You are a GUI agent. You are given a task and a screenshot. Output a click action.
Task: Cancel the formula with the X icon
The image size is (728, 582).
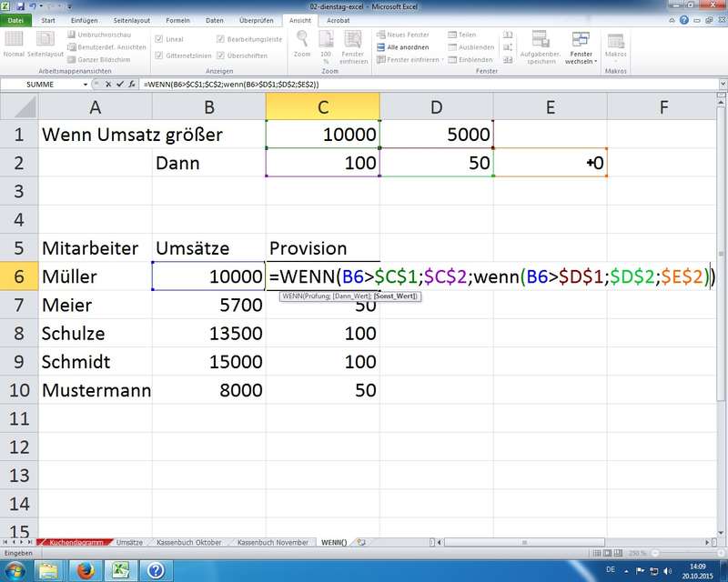click(106, 84)
